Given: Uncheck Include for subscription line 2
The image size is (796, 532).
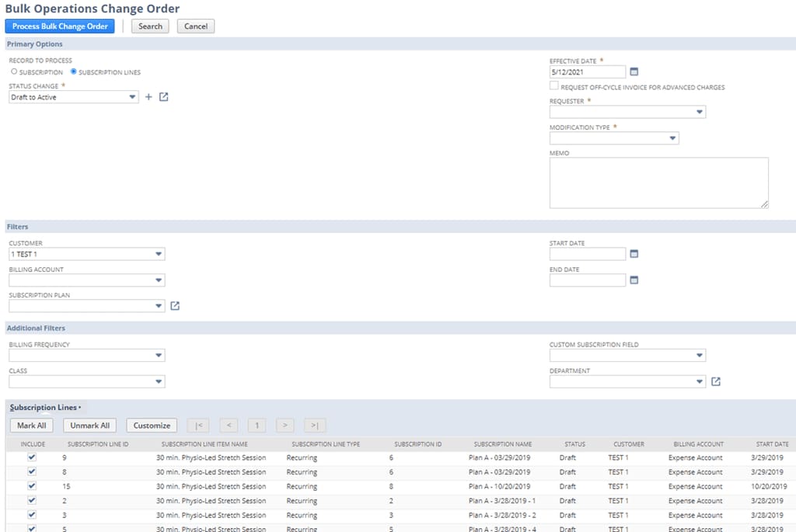Looking at the screenshot, I should pos(32,500).
